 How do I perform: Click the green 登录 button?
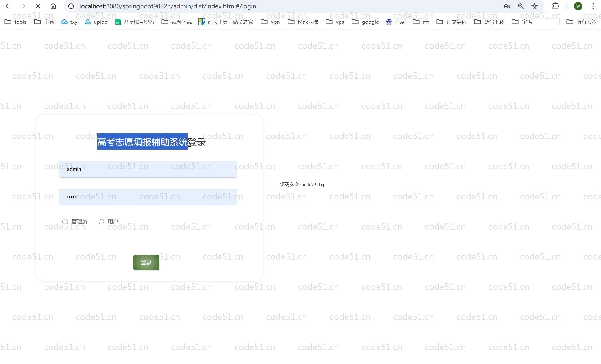(x=146, y=262)
